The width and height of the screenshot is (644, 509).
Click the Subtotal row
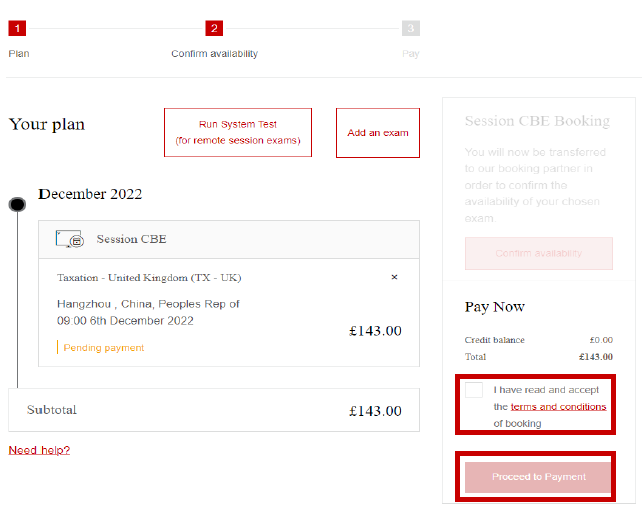click(x=213, y=410)
